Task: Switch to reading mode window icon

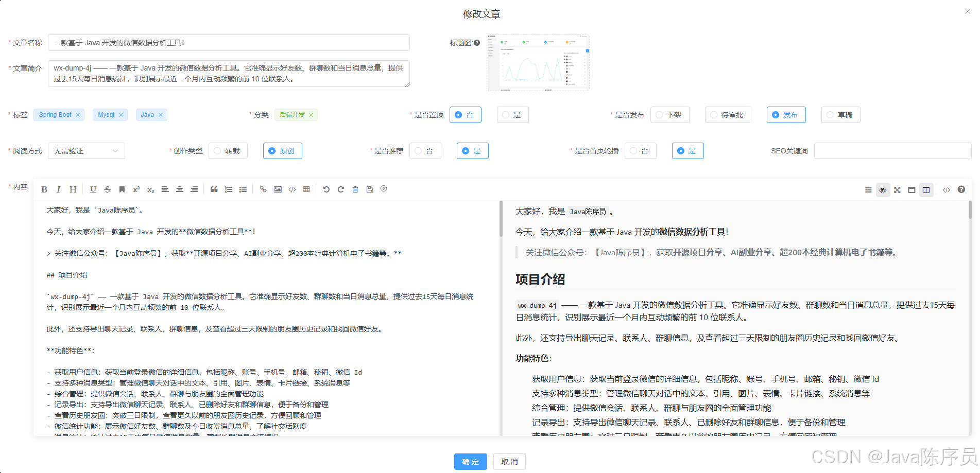Action: (x=912, y=190)
